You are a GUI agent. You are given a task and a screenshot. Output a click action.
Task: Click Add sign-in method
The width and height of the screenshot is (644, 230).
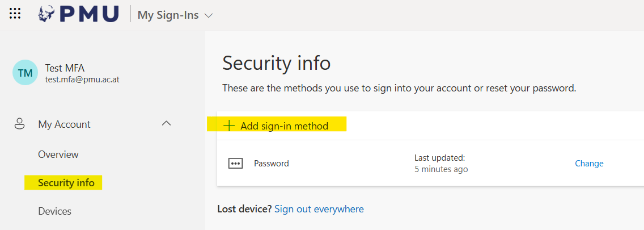[284, 126]
